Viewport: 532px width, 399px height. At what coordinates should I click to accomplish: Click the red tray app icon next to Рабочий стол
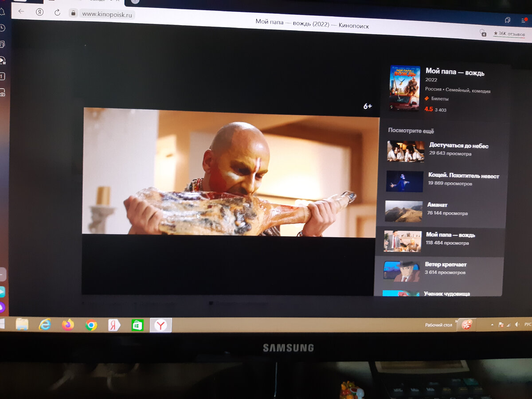click(466, 325)
